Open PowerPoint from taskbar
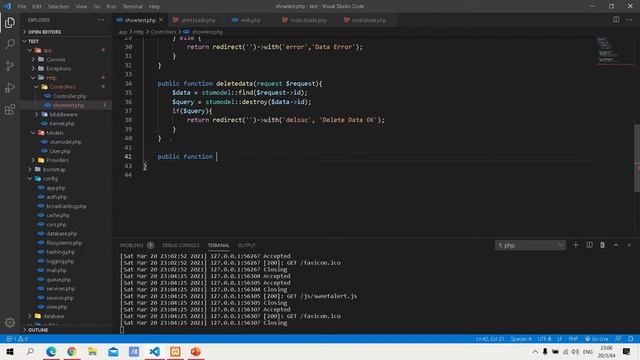 coord(196,351)
